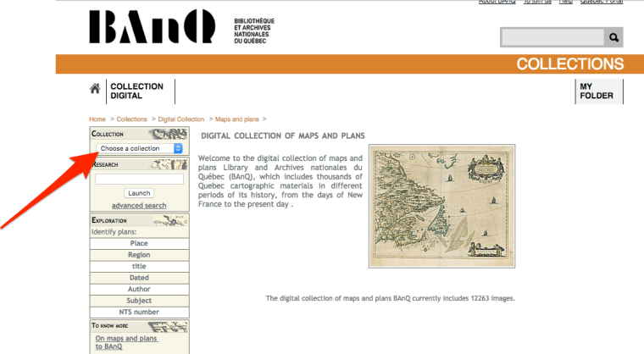Click the magnifier search button at top right
The image size is (644, 354).
(613, 37)
